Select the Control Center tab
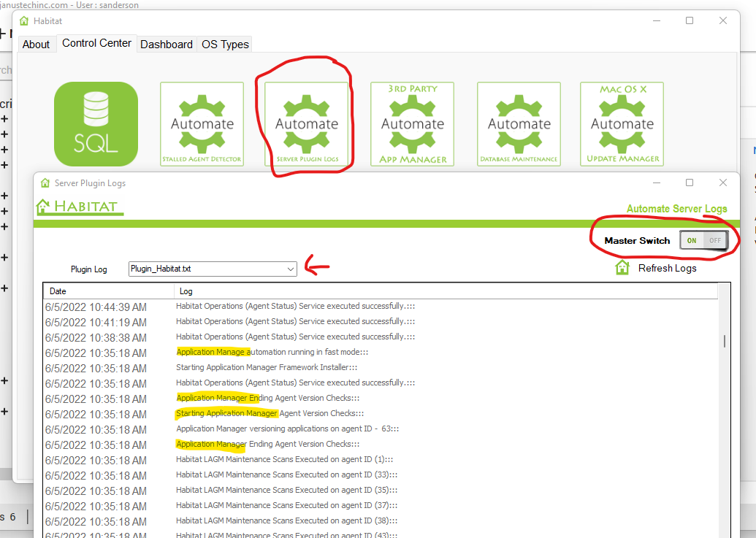Screen dimensions: 756x538 click(x=97, y=44)
